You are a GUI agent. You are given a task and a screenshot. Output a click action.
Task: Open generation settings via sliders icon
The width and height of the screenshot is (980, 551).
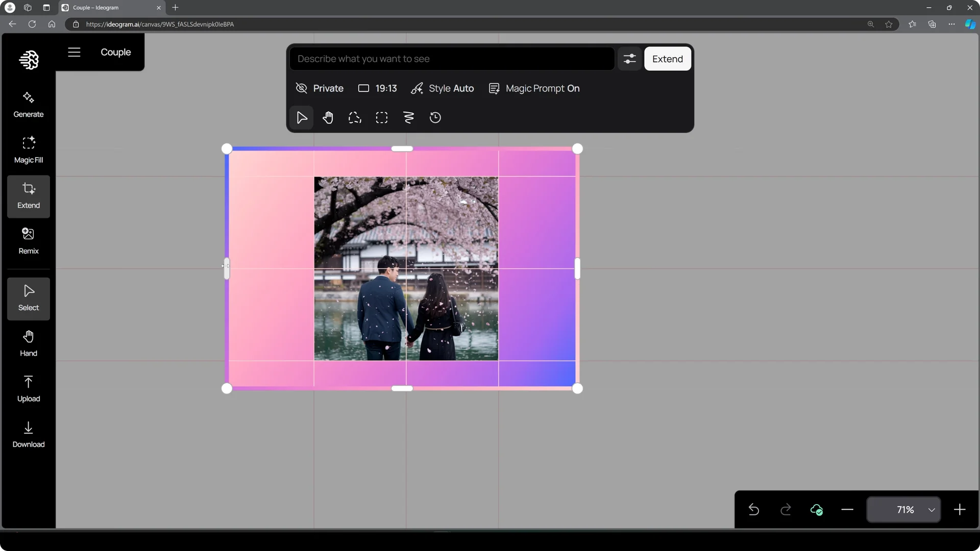point(629,59)
